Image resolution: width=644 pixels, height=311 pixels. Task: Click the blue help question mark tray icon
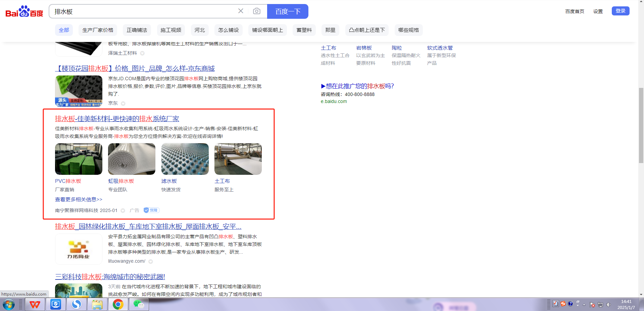570,304
